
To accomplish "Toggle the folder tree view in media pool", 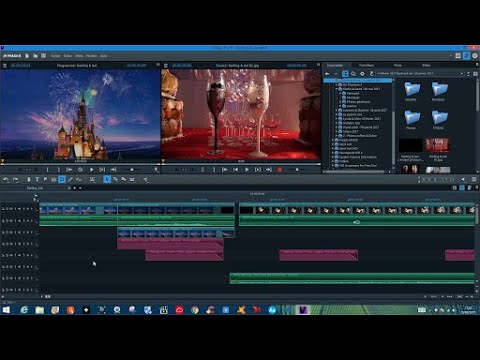I will (x=345, y=74).
